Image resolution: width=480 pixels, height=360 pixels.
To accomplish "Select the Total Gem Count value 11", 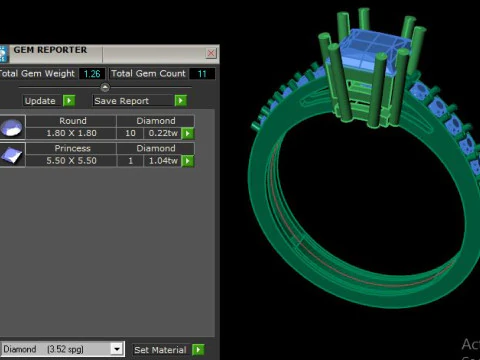I will coord(202,74).
